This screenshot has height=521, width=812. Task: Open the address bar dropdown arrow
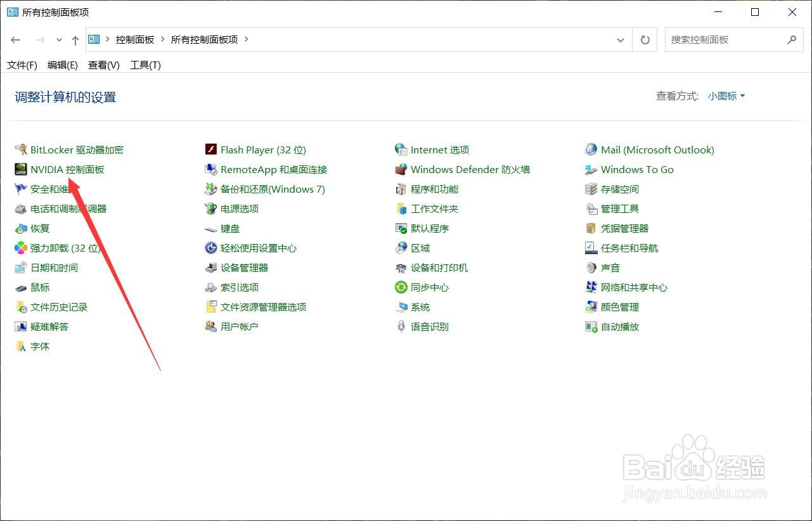[x=621, y=39]
